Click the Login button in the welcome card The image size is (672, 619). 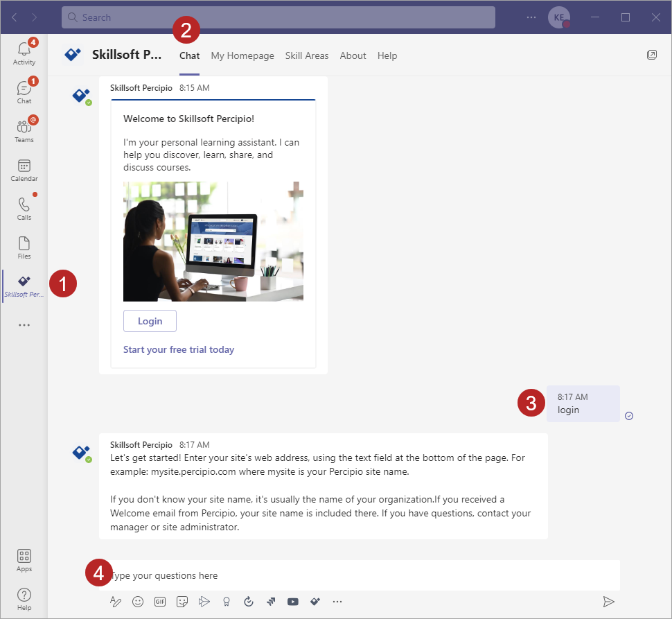pyautogui.click(x=150, y=321)
